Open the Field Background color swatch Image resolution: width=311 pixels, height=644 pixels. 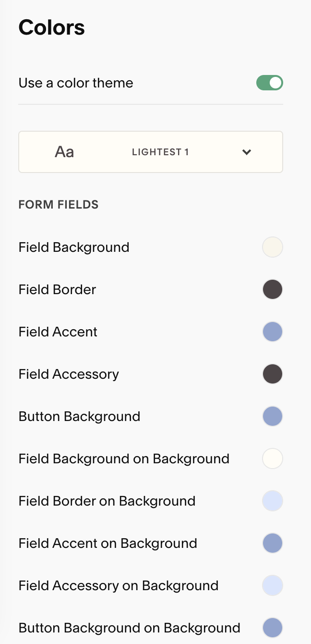click(273, 248)
